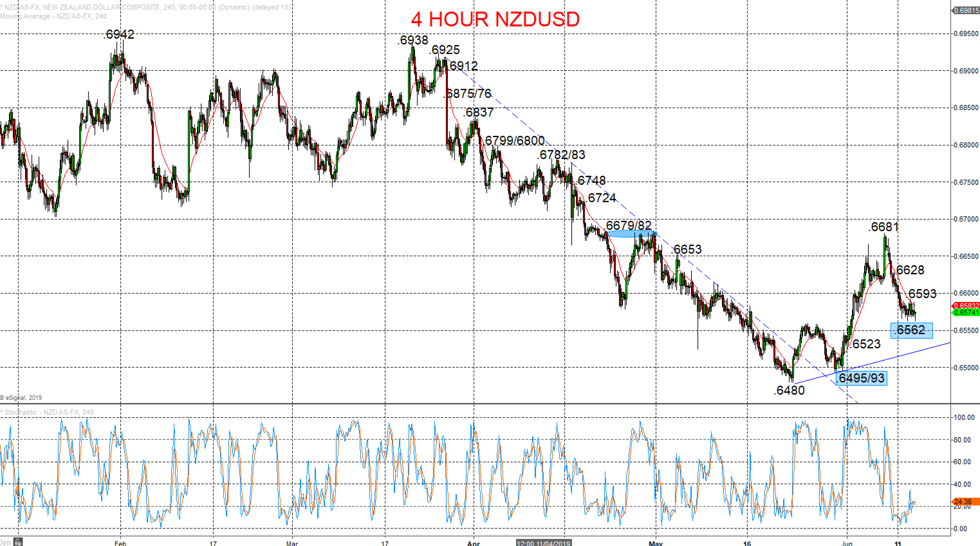Select the .6782/83 price annotation
This screenshot has height=546, width=980.
tap(561, 155)
